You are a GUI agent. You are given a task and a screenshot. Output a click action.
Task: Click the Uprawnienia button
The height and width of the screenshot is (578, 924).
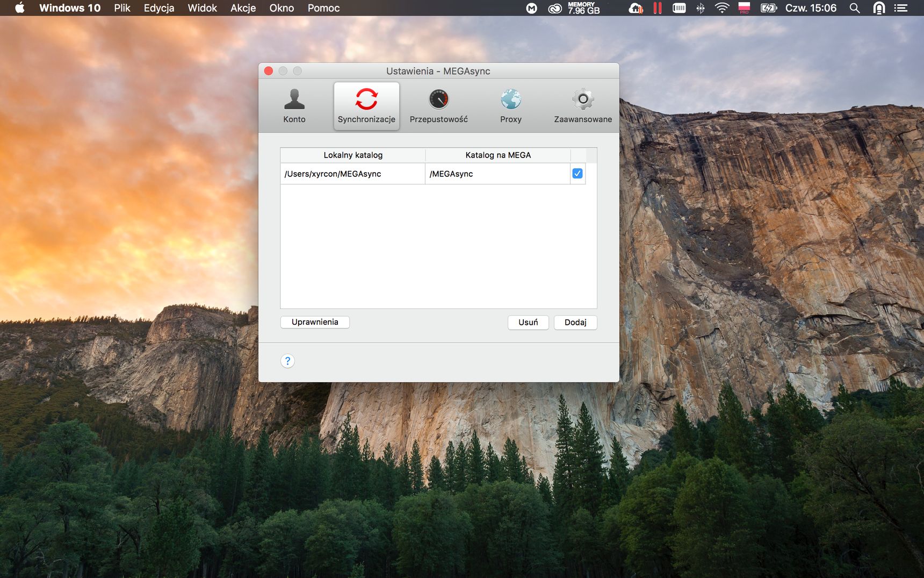point(315,322)
